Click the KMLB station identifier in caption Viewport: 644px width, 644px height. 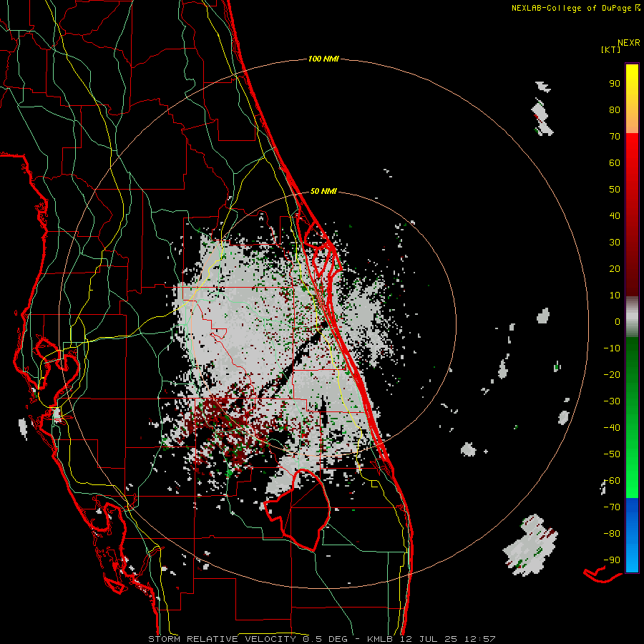click(x=380, y=639)
